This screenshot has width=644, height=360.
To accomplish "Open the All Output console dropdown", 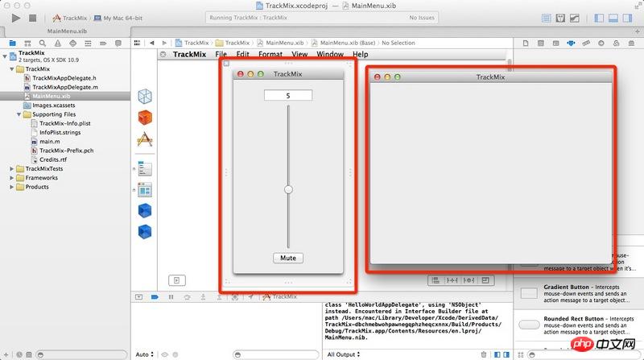I will tap(344, 354).
